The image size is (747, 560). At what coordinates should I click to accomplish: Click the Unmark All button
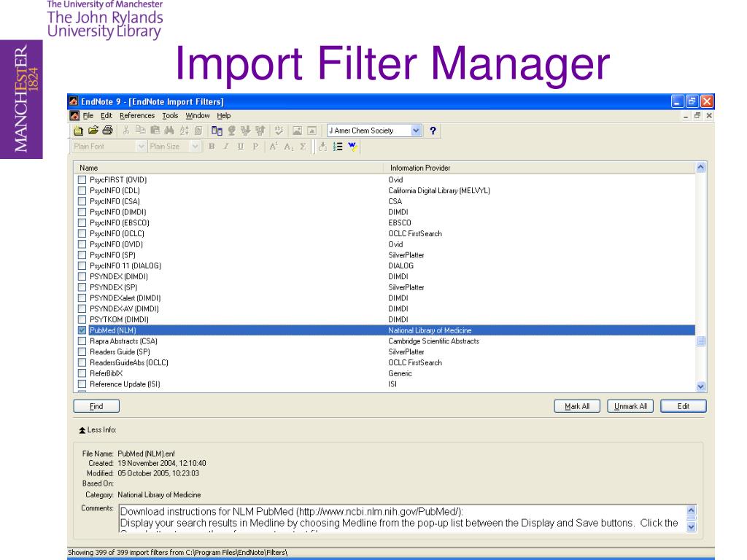[630, 406]
